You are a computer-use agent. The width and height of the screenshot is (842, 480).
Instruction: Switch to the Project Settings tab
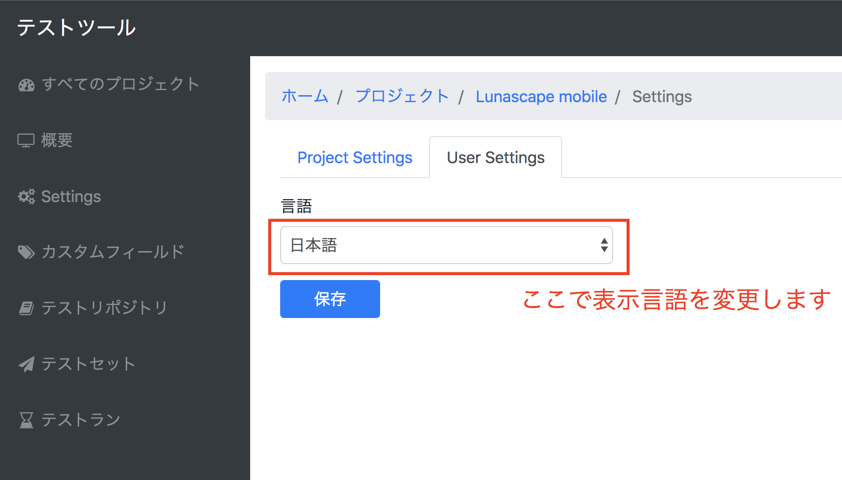355,157
